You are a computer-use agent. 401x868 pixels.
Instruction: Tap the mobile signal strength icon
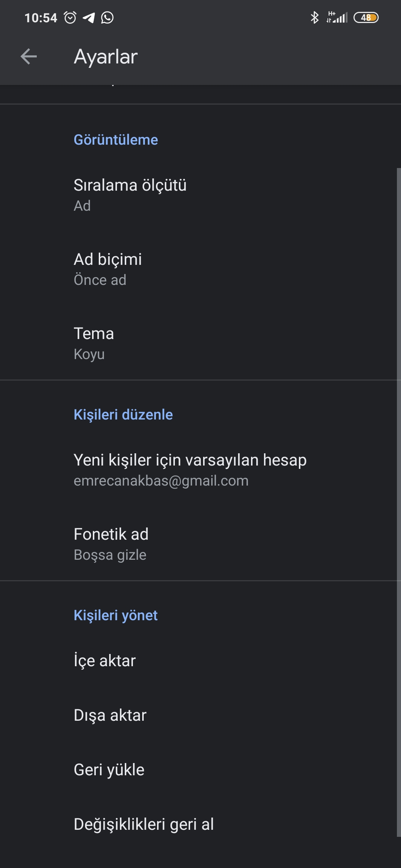coord(337,17)
